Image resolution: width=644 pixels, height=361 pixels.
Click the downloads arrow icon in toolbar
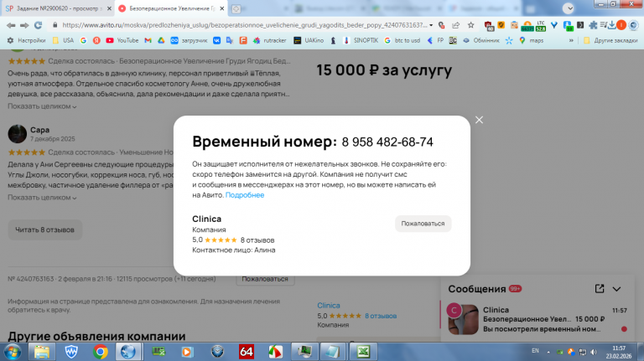(612, 25)
